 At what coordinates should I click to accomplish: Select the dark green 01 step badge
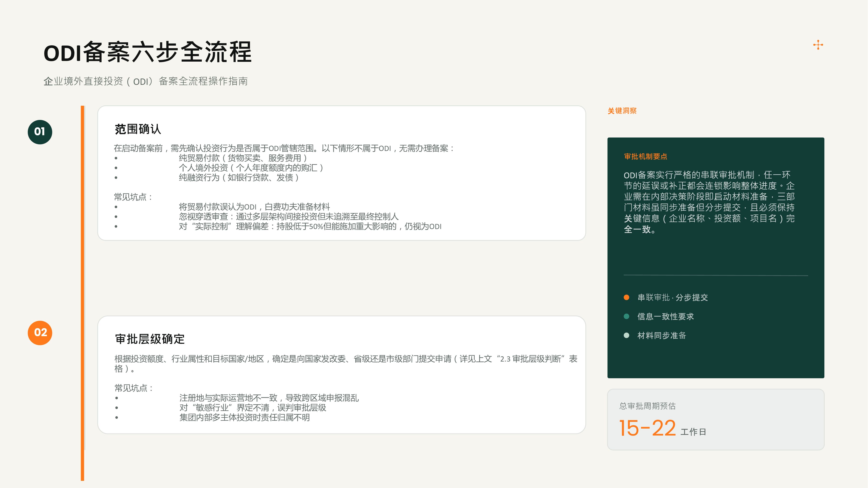pos(40,132)
